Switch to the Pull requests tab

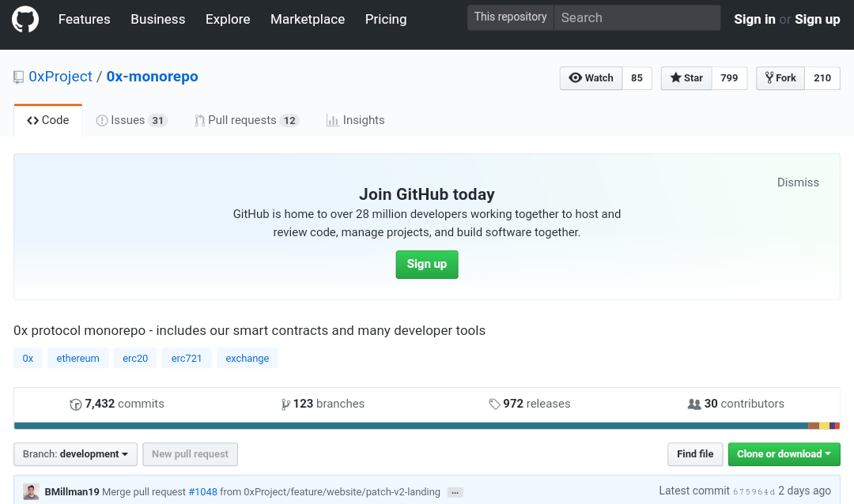247,120
